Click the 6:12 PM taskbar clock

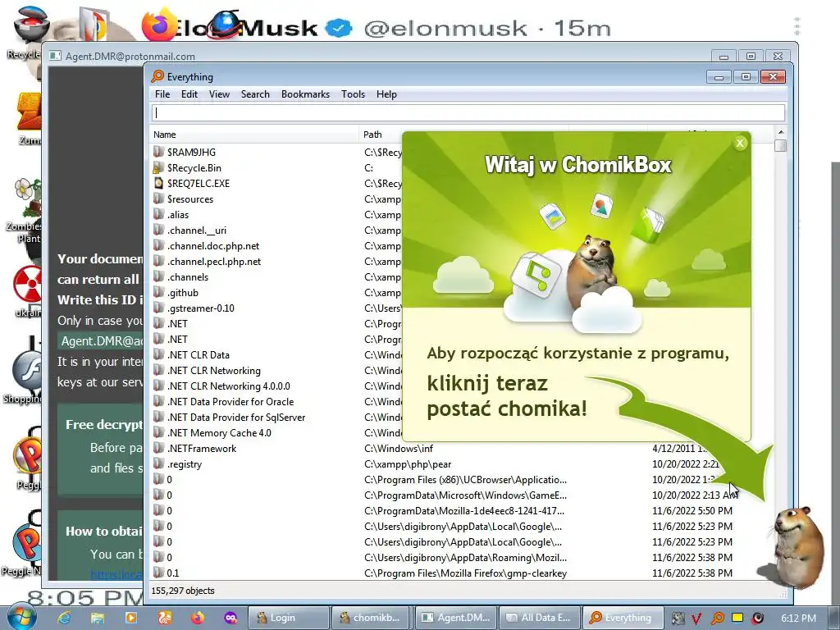coord(798,619)
